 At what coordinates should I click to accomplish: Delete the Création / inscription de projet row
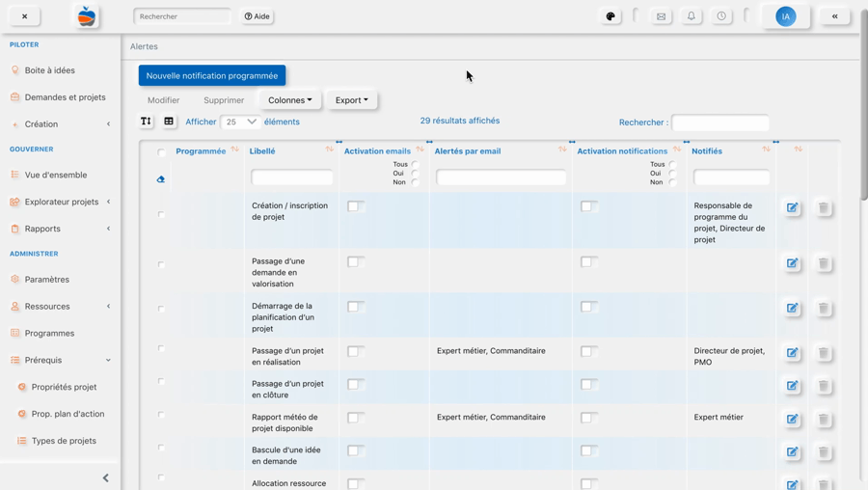click(824, 207)
